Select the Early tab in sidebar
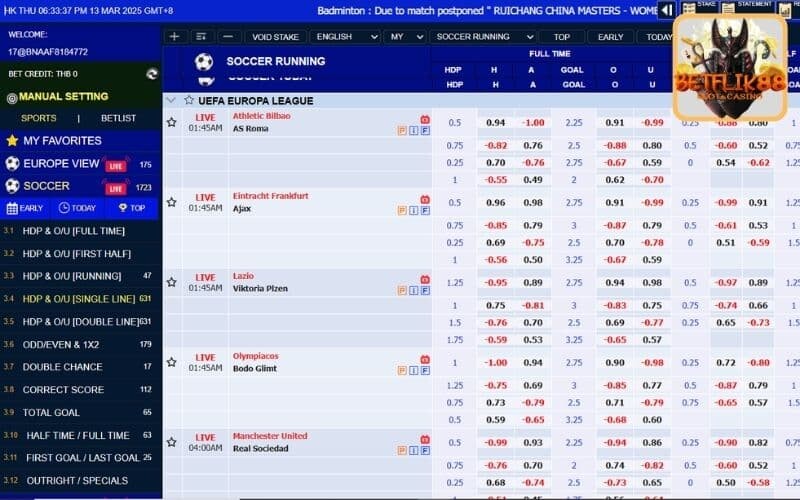Screen dimensions: 800x500 [25, 208]
